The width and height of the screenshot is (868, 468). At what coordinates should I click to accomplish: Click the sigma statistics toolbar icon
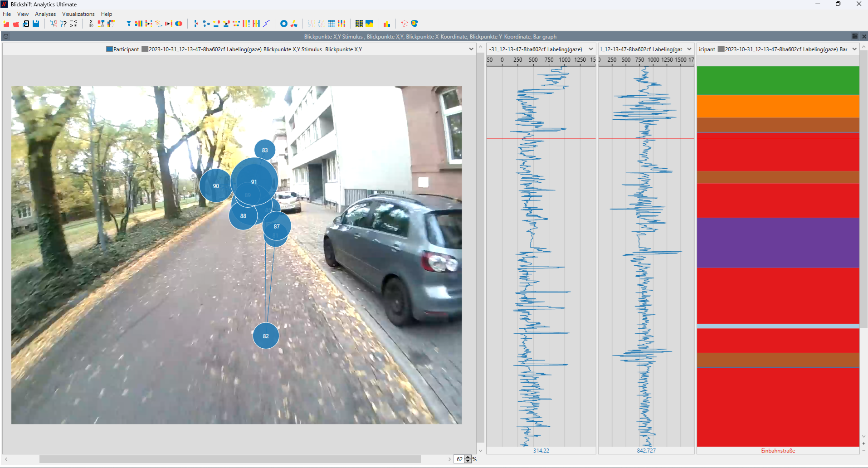[x=91, y=24]
